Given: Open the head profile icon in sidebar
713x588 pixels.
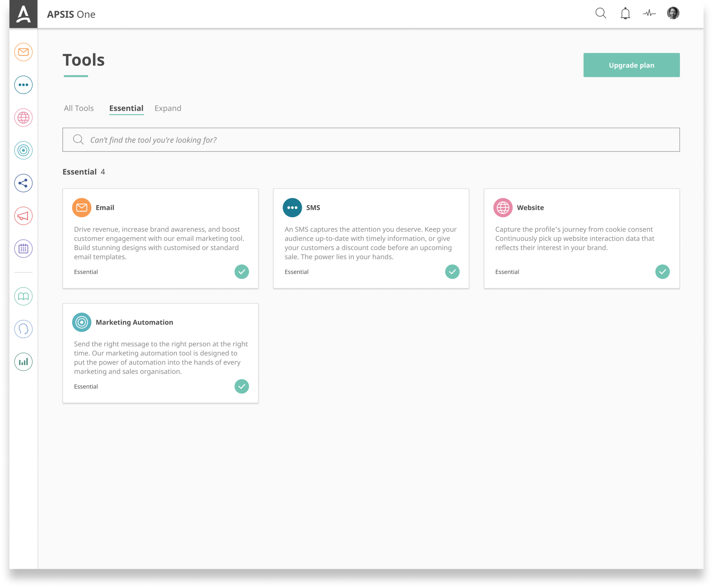Looking at the screenshot, I should (x=23, y=329).
